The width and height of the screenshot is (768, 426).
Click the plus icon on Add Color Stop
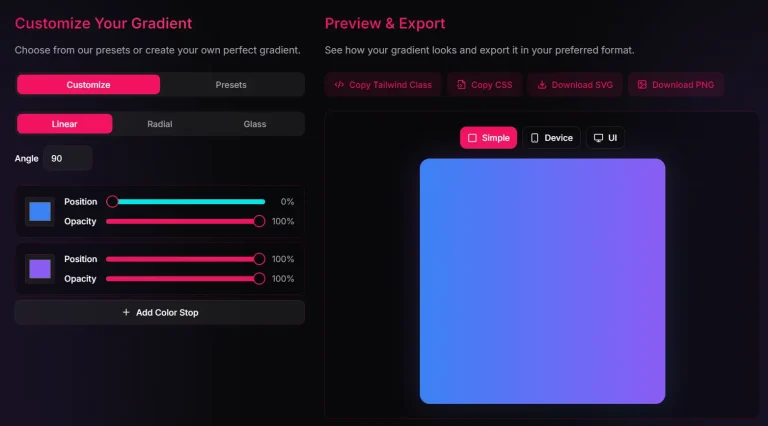pyautogui.click(x=126, y=313)
